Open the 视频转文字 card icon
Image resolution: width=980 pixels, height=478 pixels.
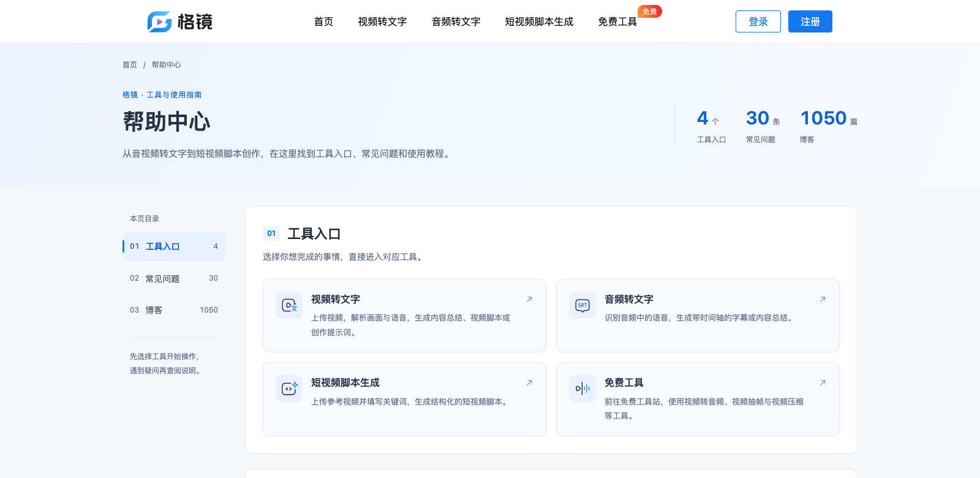[x=289, y=305]
